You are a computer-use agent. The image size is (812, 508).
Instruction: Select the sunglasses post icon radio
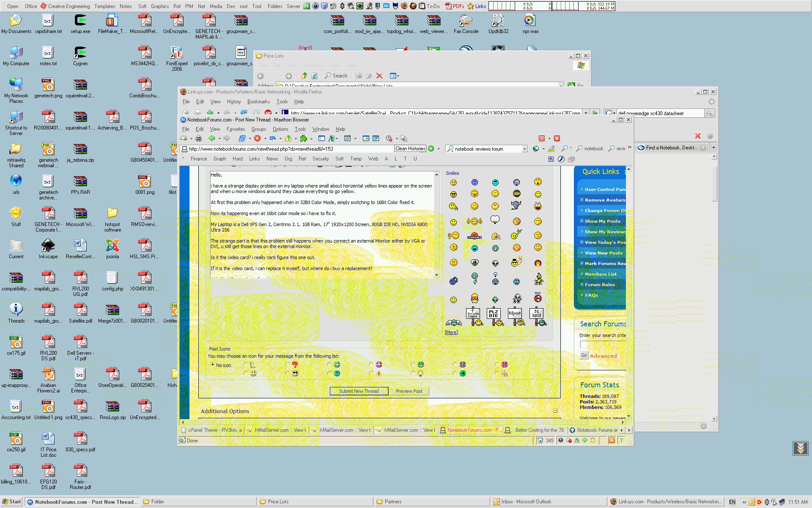(288, 373)
